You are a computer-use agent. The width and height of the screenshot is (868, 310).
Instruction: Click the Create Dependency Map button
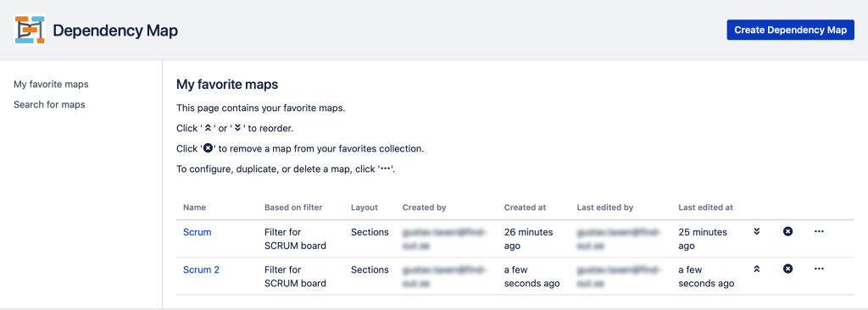click(x=791, y=30)
